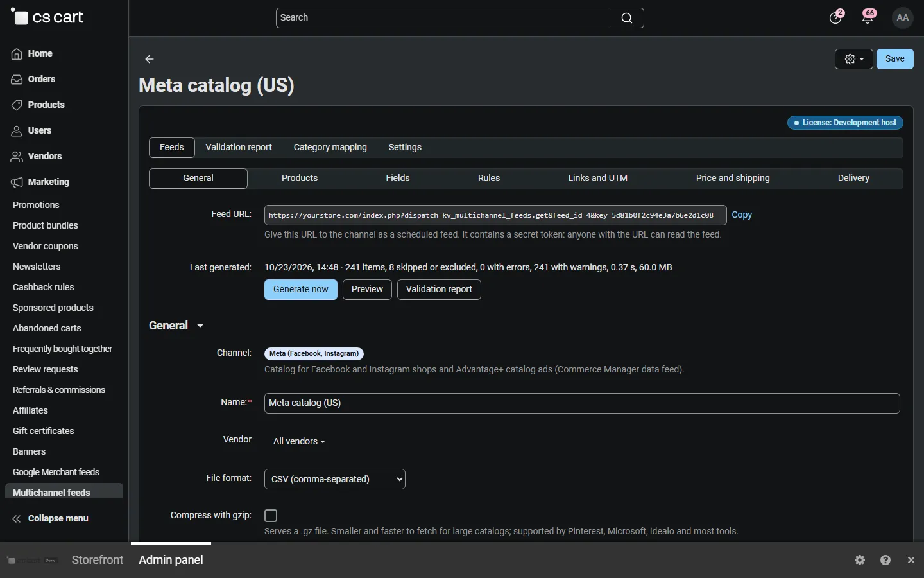Enable Compress with gzip checkbox

pos(271,516)
